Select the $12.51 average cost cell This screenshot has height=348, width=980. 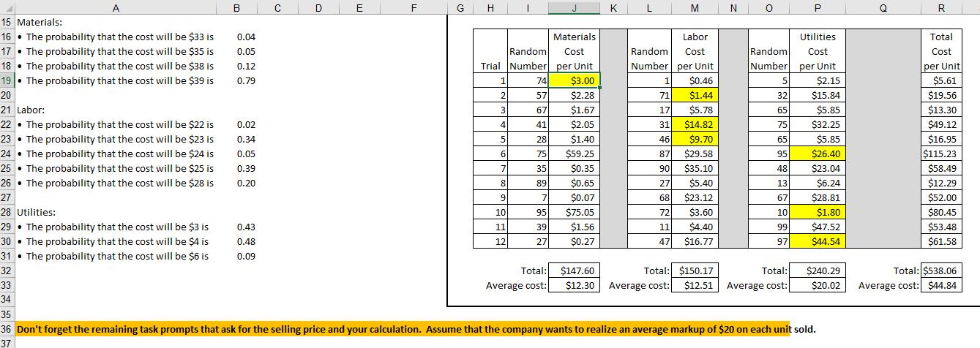click(695, 285)
